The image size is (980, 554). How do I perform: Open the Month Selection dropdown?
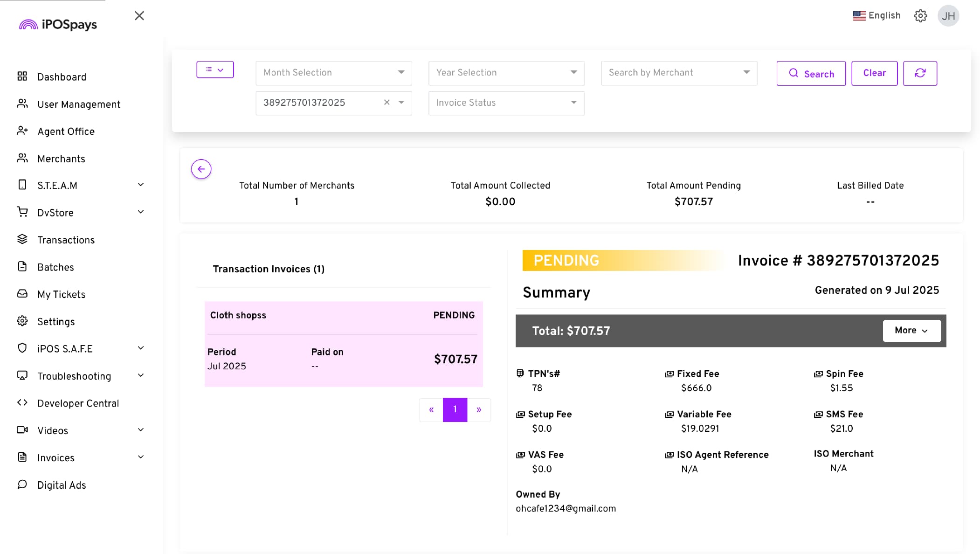coord(333,73)
